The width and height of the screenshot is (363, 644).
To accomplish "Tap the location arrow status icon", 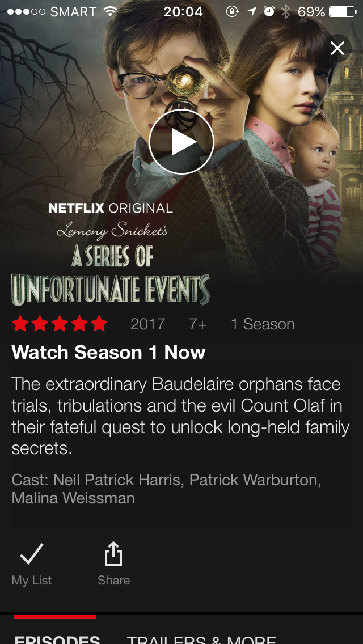I will 251,11.
